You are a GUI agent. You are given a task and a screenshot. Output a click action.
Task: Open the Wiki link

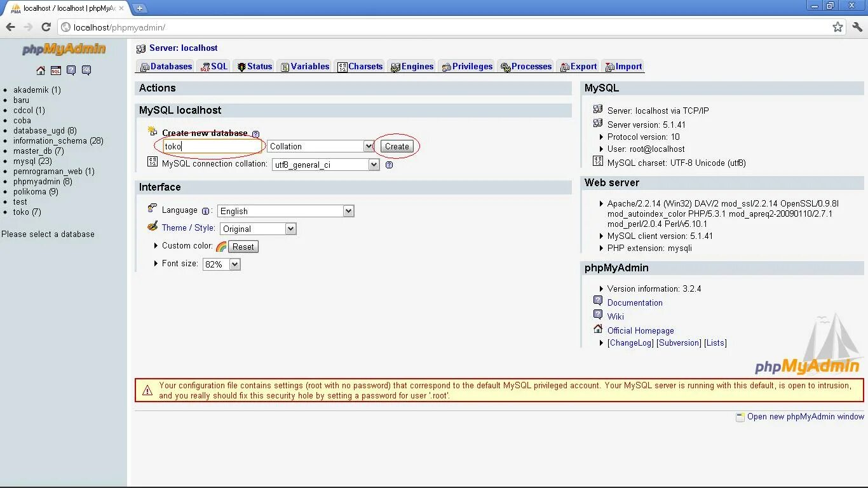[616, 316]
